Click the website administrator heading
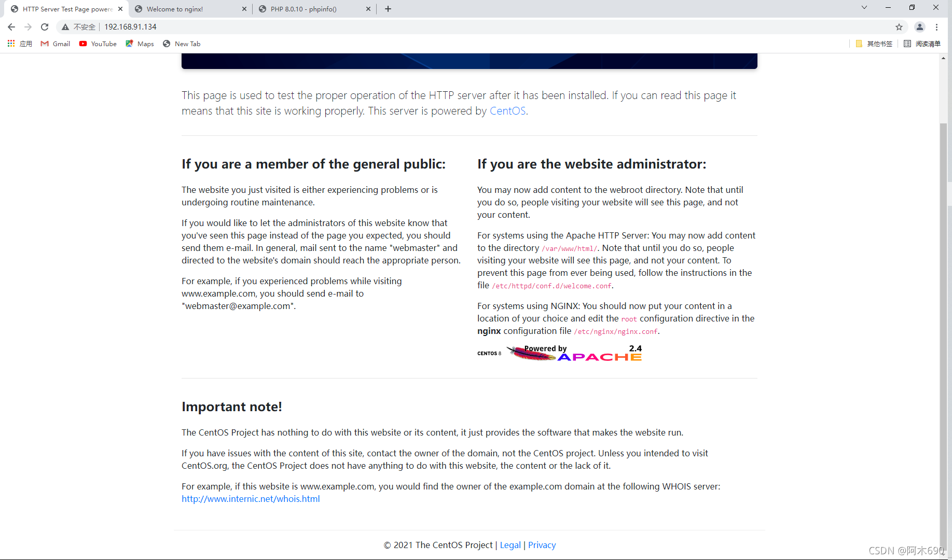Image resolution: width=952 pixels, height=560 pixels. [x=592, y=164]
